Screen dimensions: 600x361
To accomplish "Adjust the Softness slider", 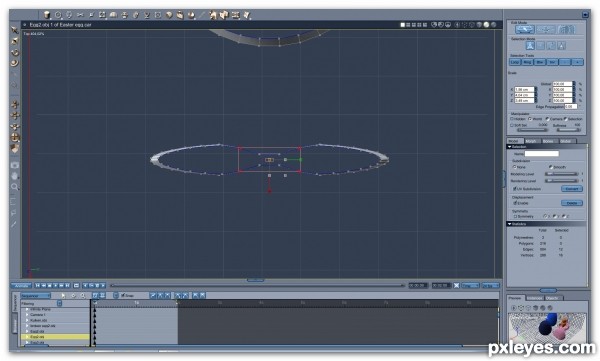I will (569, 130).
